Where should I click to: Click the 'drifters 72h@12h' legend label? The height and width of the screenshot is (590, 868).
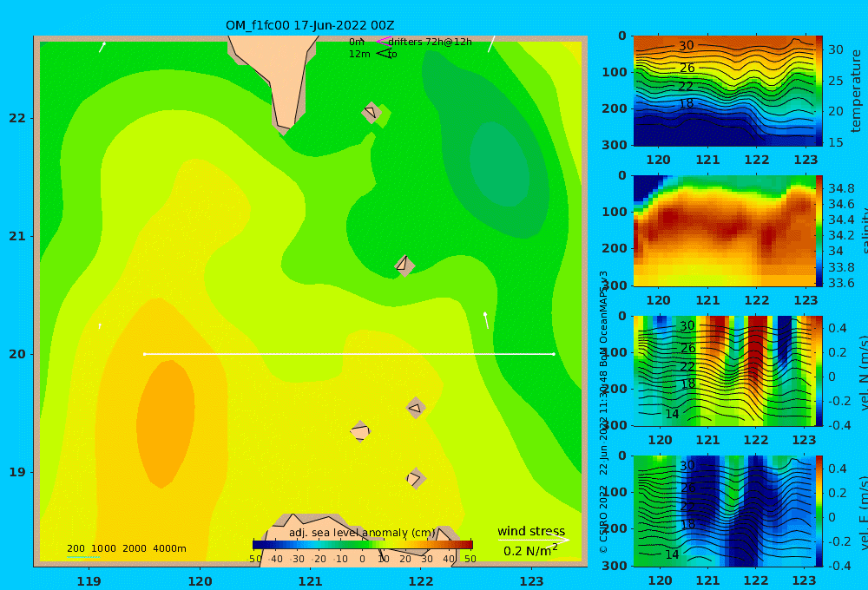[x=430, y=42]
